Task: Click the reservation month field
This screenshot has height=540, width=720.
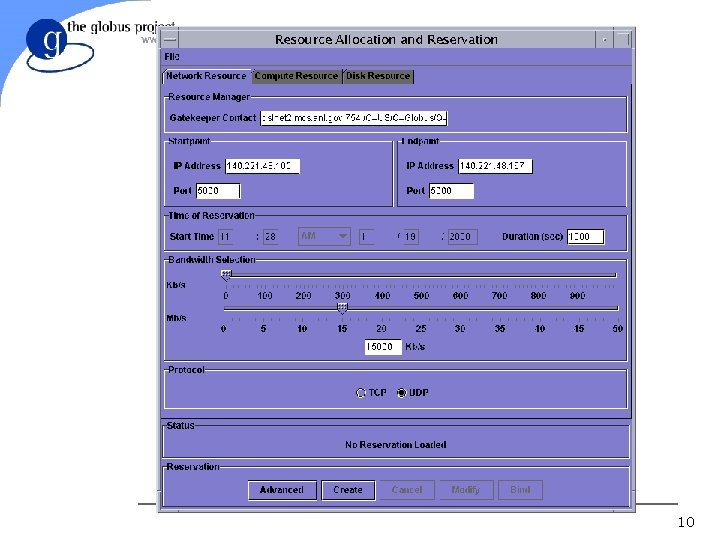Action: [x=366, y=237]
